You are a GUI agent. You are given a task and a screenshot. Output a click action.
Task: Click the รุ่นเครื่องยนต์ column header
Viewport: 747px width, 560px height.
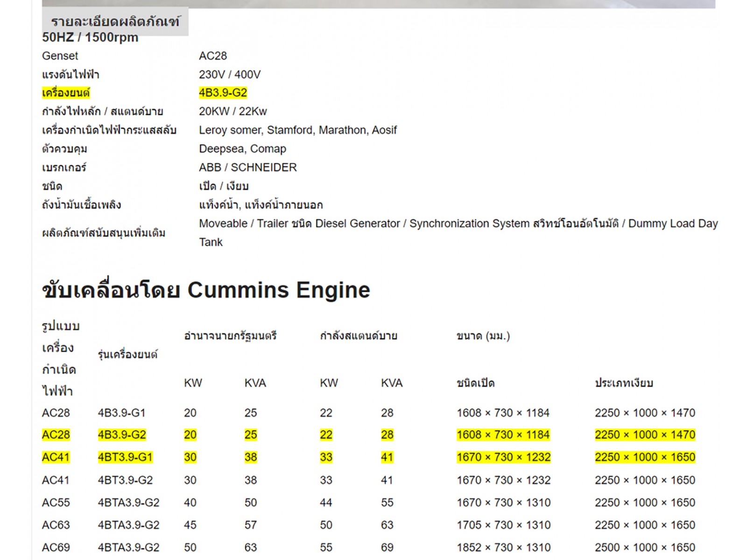[127, 355]
